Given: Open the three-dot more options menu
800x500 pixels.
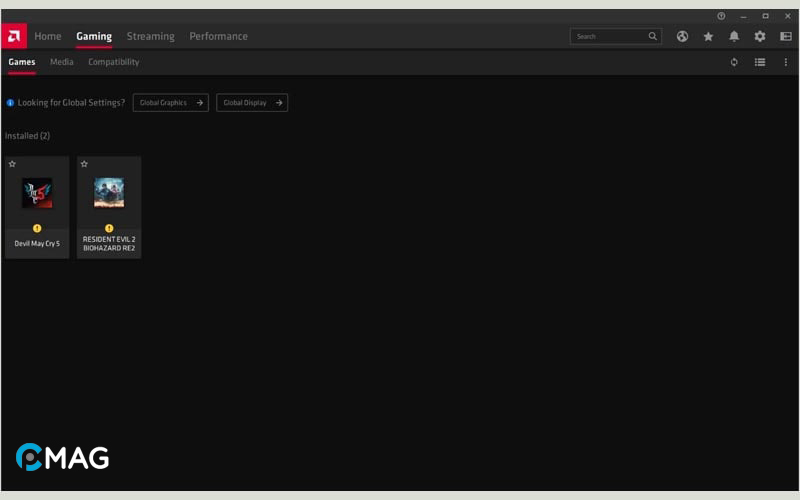Looking at the screenshot, I should click(786, 62).
